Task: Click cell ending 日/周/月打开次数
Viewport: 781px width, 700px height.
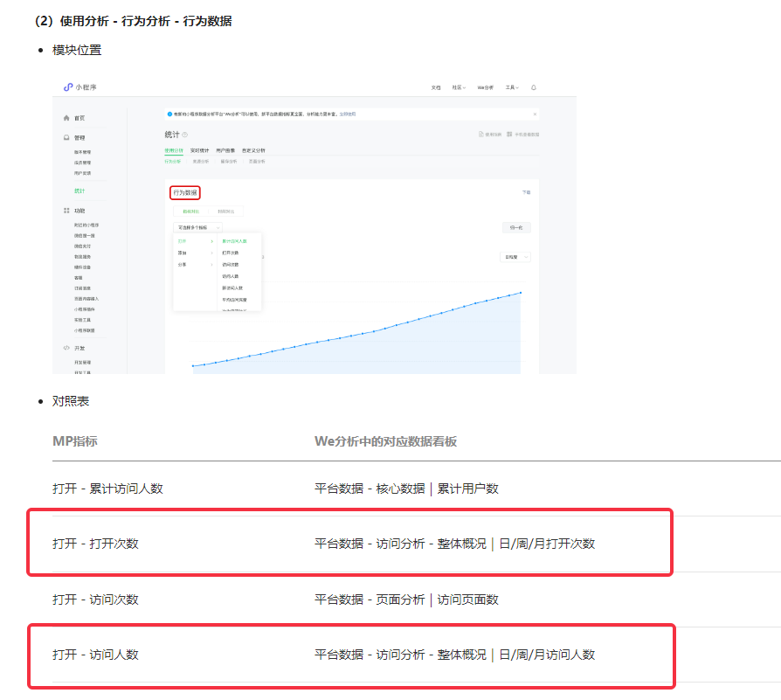Action: tap(455, 544)
